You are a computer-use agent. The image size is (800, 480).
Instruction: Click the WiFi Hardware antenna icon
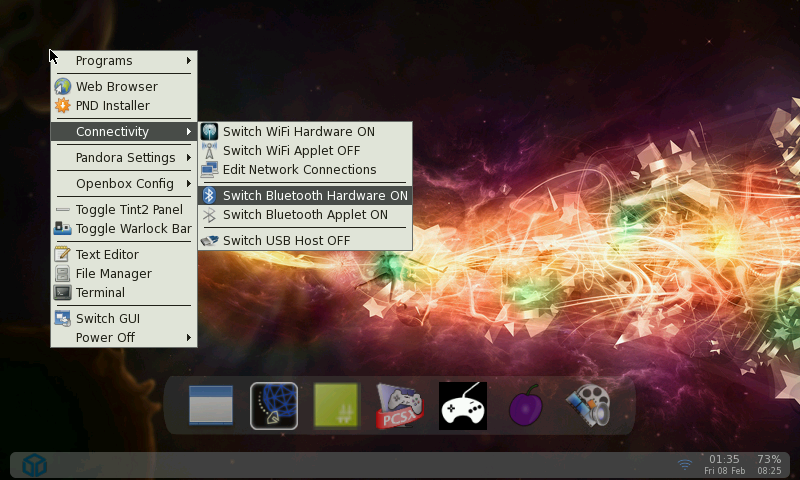click(209, 132)
